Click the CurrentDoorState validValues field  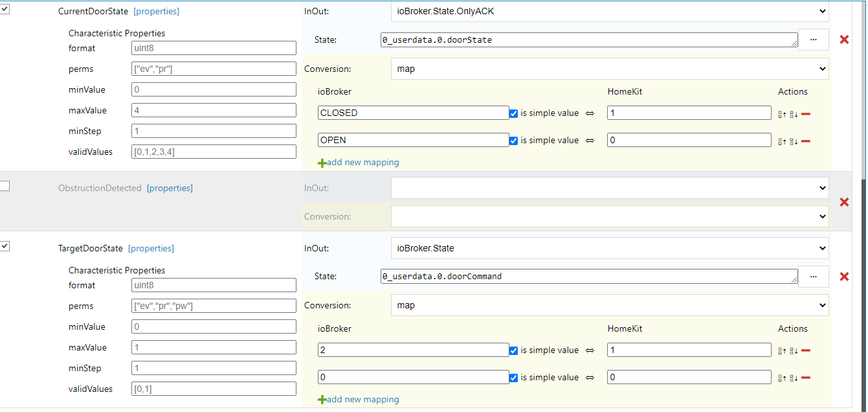(x=214, y=152)
